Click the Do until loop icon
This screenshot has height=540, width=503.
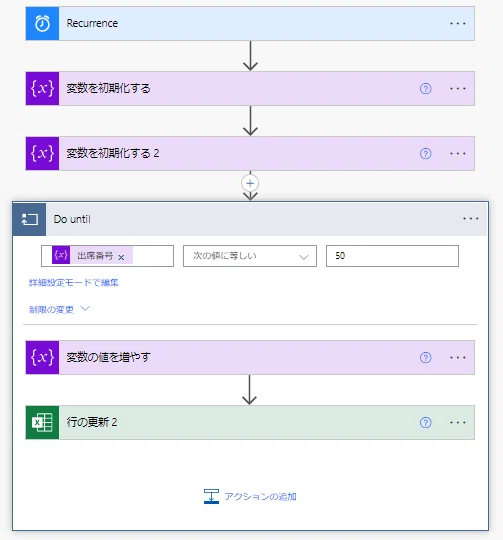[x=29, y=219]
